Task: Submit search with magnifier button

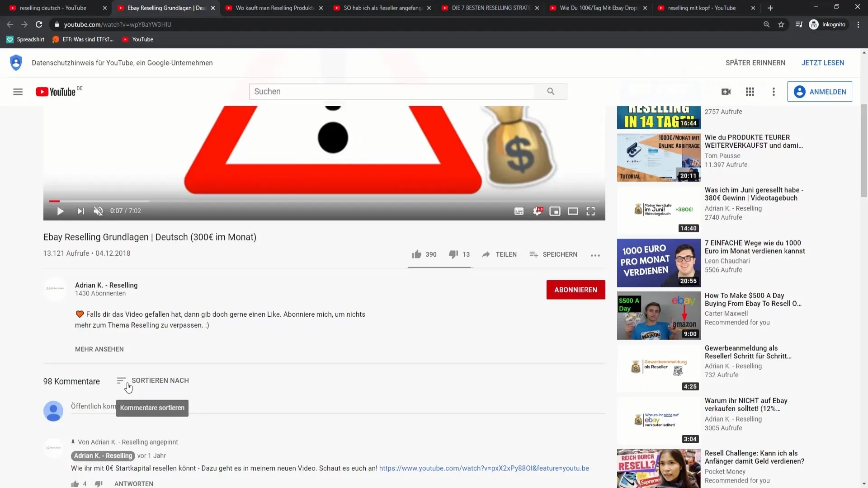Action: tap(551, 92)
